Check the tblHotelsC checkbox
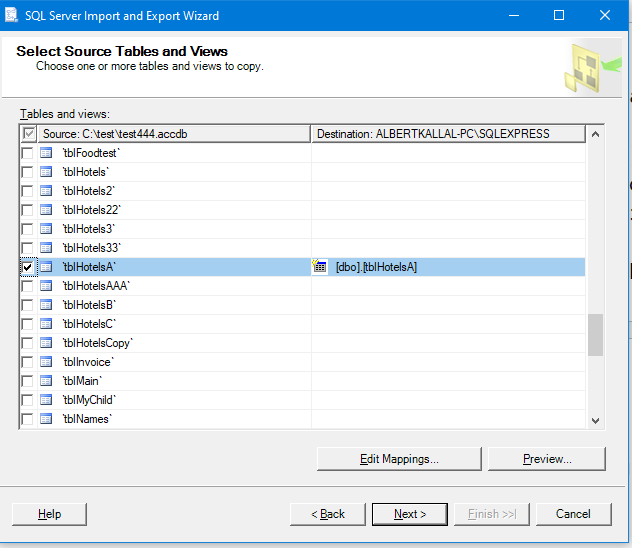Image resolution: width=632 pixels, height=548 pixels. [27, 324]
